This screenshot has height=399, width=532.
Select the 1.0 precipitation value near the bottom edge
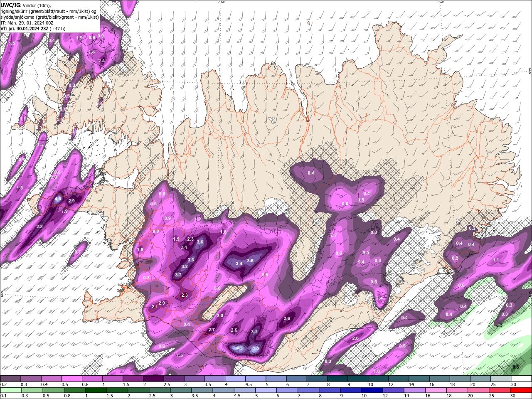(x=377, y=371)
